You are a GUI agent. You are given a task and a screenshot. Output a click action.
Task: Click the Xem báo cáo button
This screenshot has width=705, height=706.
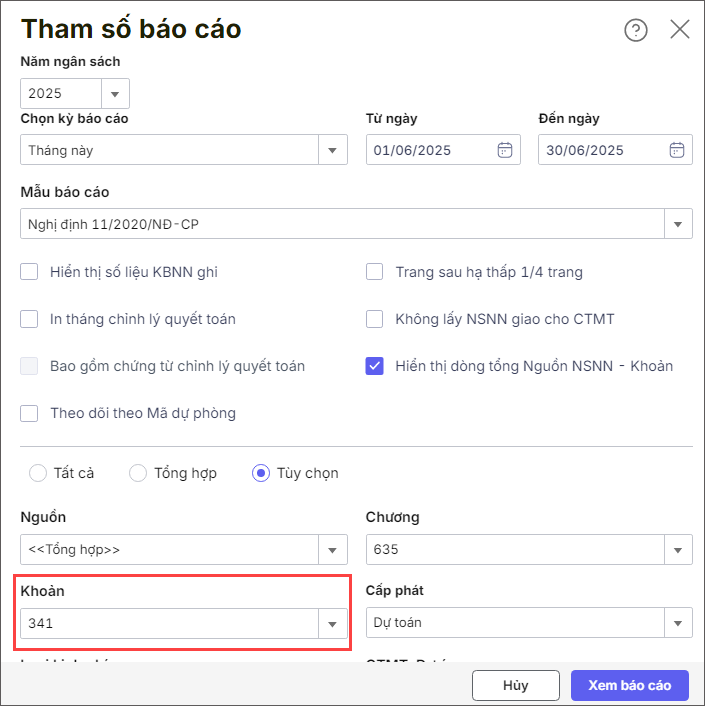[x=629, y=686]
